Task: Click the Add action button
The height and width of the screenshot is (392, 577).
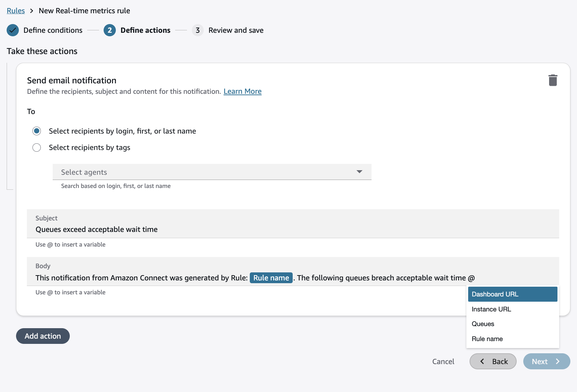Action: (x=43, y=336)
